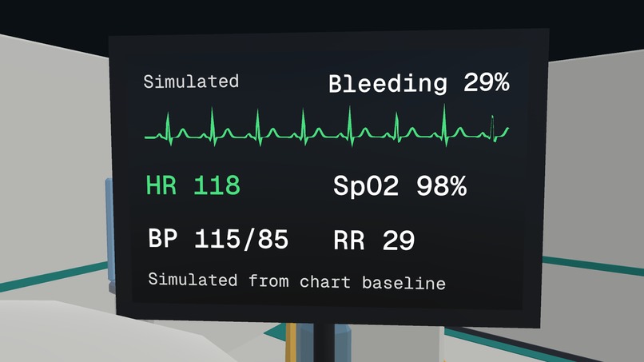The width and height of the screenshot is (644, 362).
Task: Select 'Simulated from chart baseline' caption
Action: [x=297, y=281]
